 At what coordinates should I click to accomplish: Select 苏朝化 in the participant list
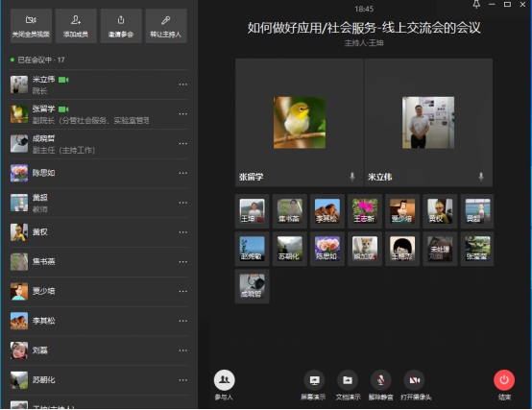point(99,380)
